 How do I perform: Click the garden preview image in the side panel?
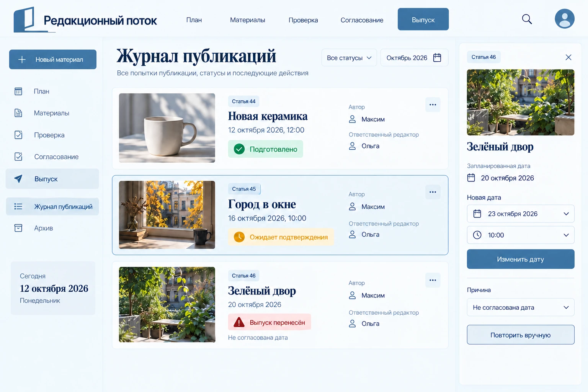521,102
